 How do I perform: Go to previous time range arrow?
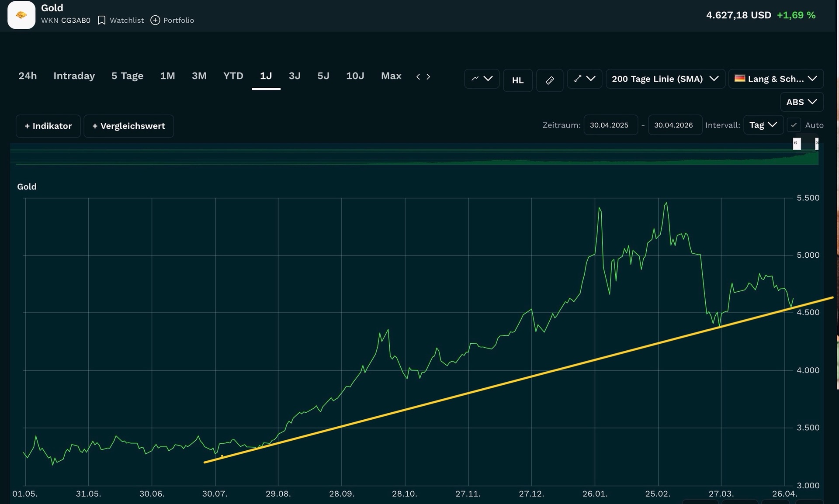click(x=418, y=76)
